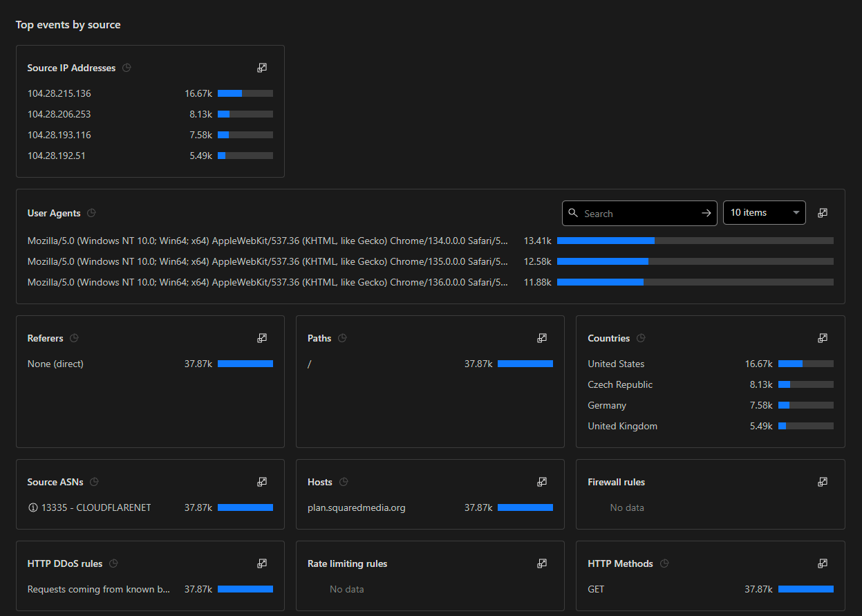The width and height of the screenshot is (862, 616).
Task: Click the GET method entry
Action: (596, 589)
